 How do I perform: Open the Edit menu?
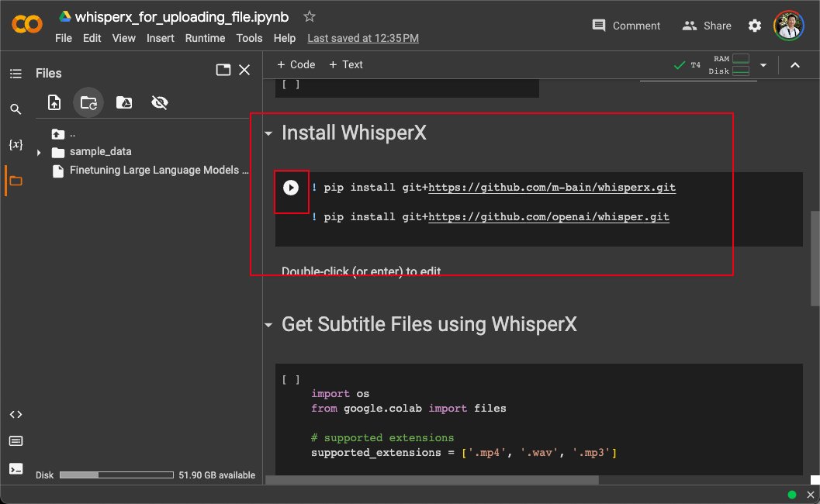point(92,38)
